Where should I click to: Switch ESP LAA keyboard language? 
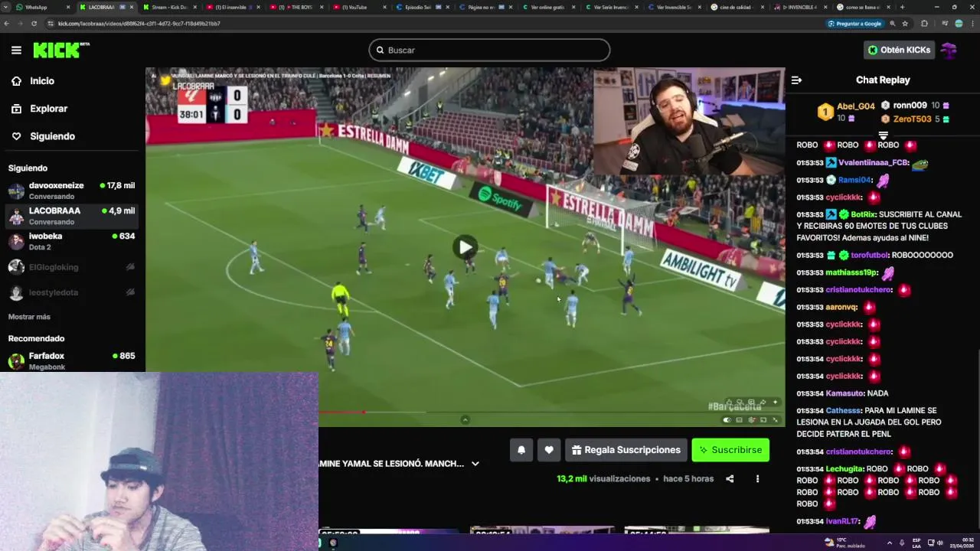tap(916, 543)
